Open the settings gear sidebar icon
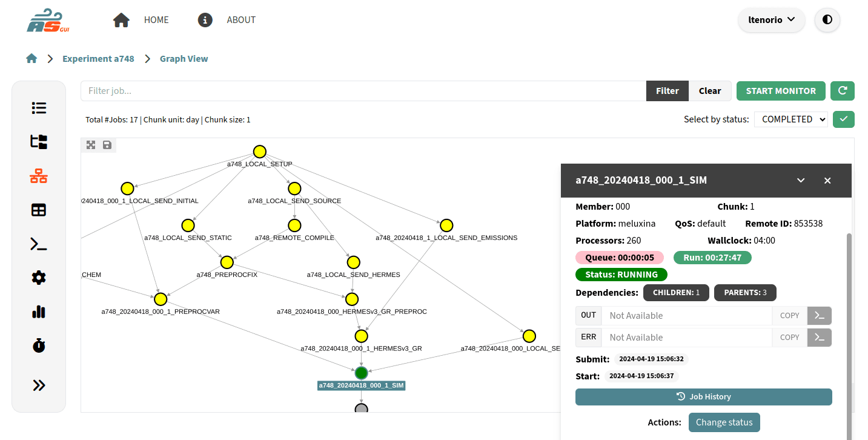 tap(39, 278)
